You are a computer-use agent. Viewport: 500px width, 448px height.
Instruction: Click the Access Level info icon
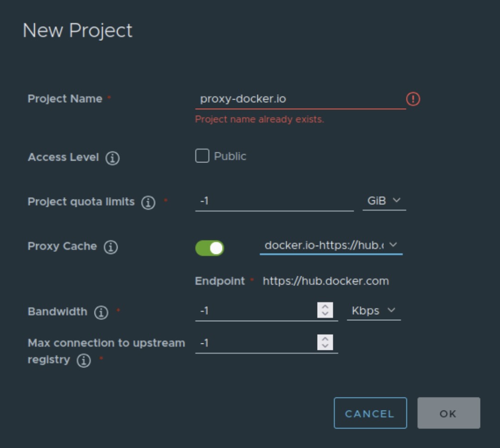pyautogui.click(x=112, y=158)
